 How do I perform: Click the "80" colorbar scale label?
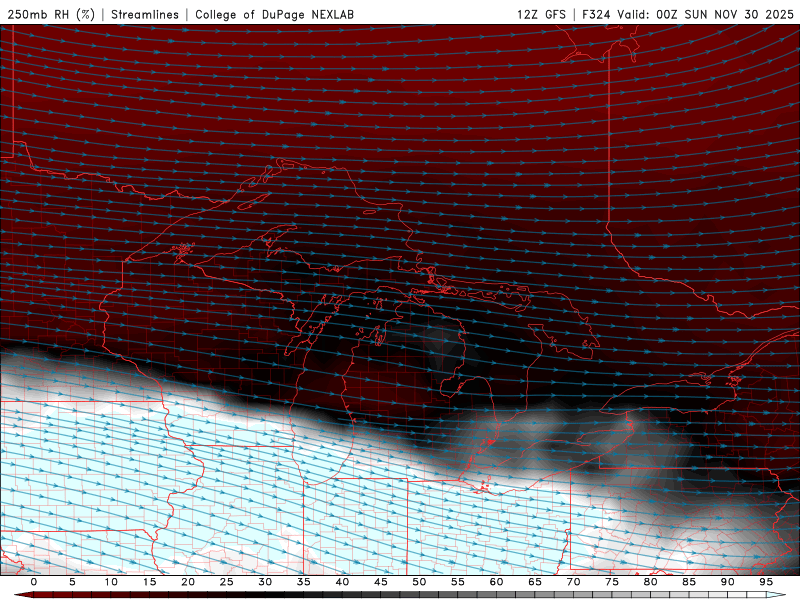pos(650,582)
